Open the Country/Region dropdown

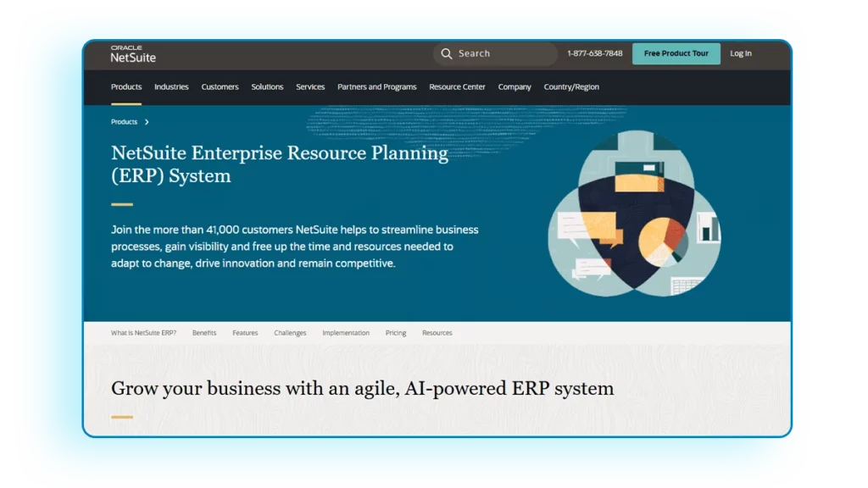click(570, 86)
